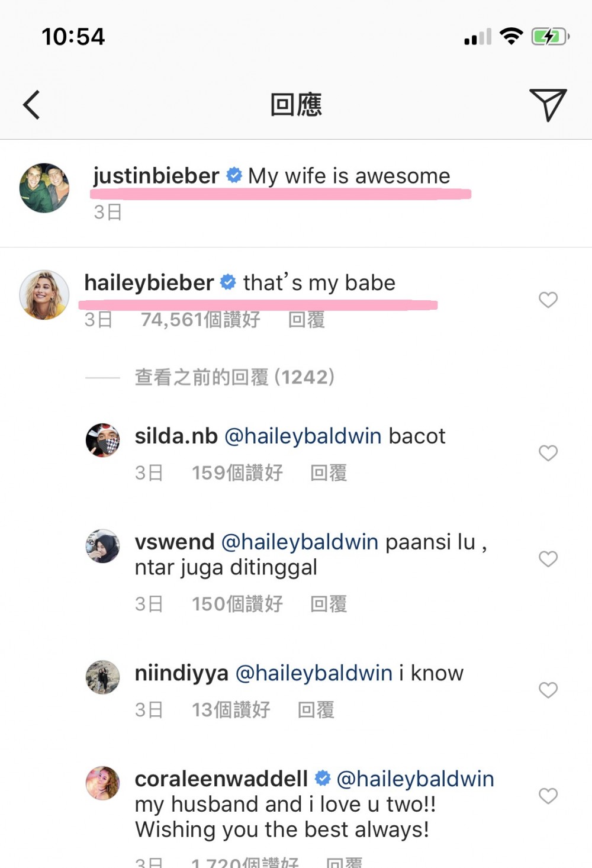
Task: Click the back chevron to exit comments
Action: point(31,105)
